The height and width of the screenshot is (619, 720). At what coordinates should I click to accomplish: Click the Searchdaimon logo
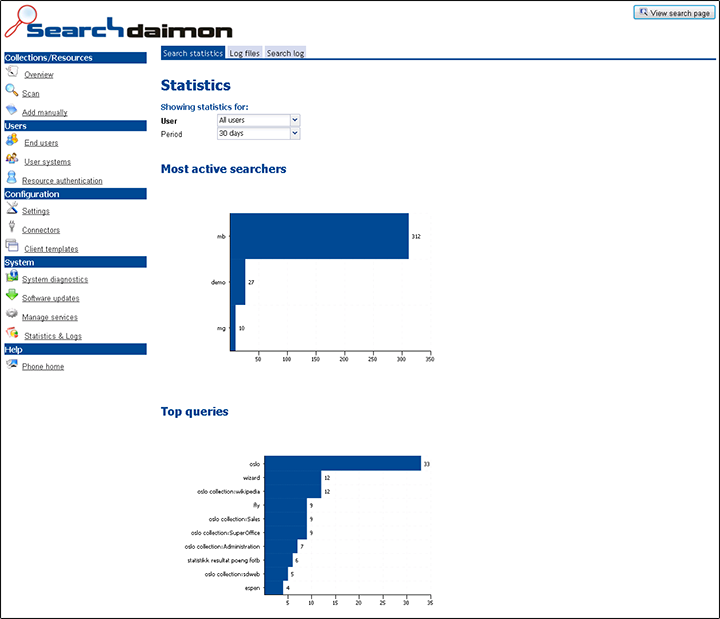pyautogui.click(x=118, y=22)
